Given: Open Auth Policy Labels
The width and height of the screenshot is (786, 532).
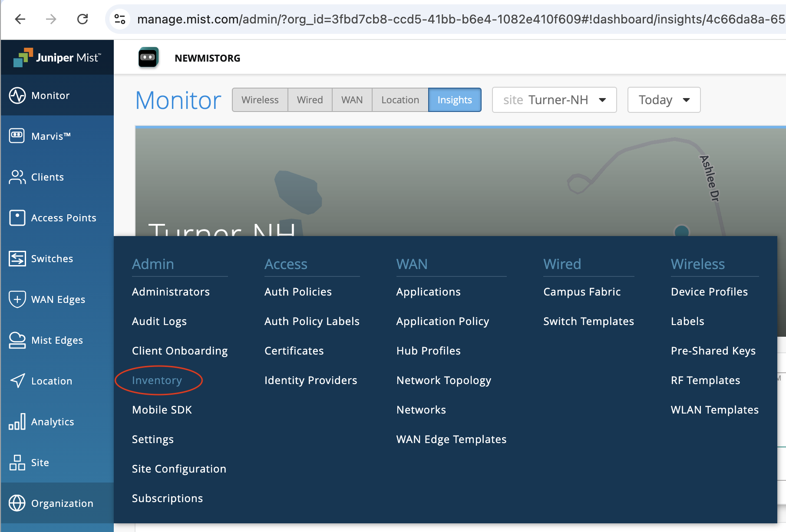Looking at the screenshot, I should 312,321.
